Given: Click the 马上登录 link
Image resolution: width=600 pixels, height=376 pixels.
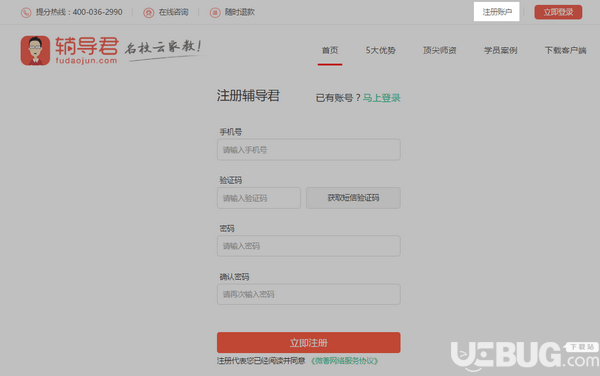Looking at the screenshot, I should coord(382,98).
